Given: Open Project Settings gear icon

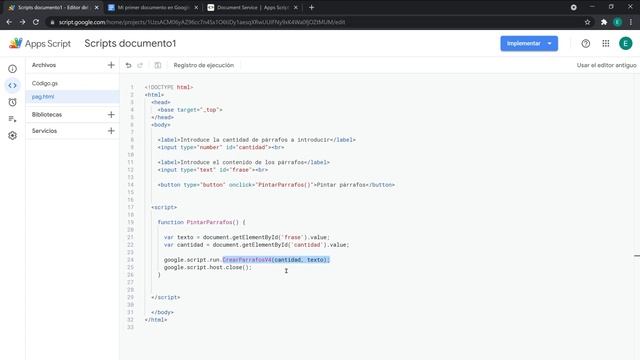Looking at the screenshot, I should 13,136.
